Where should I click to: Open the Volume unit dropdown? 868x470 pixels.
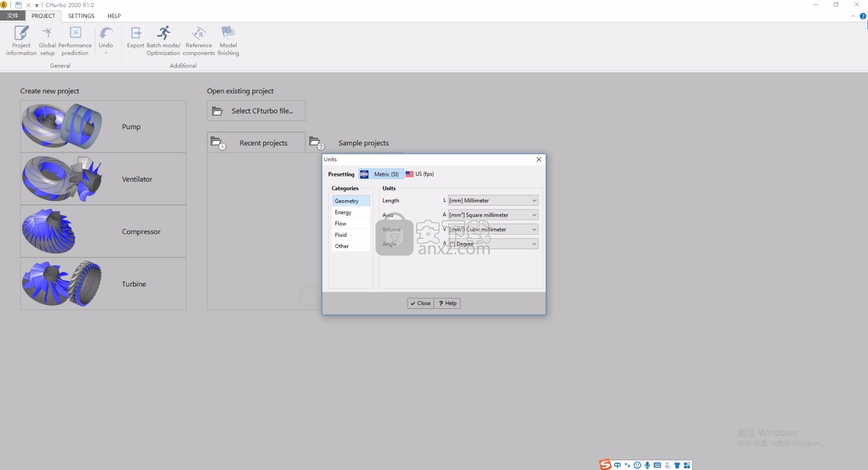493,230
